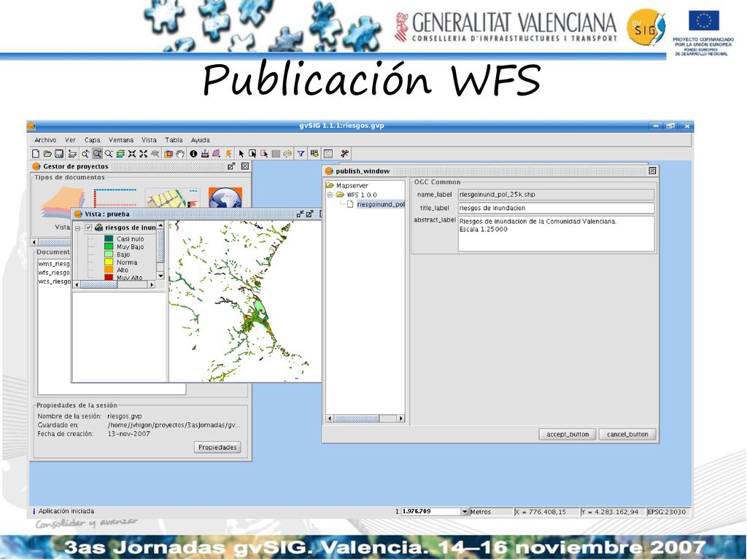Click the Save project diskette icon
The height and width of the screenshot is (560, 747).
[x=59, y=154]
